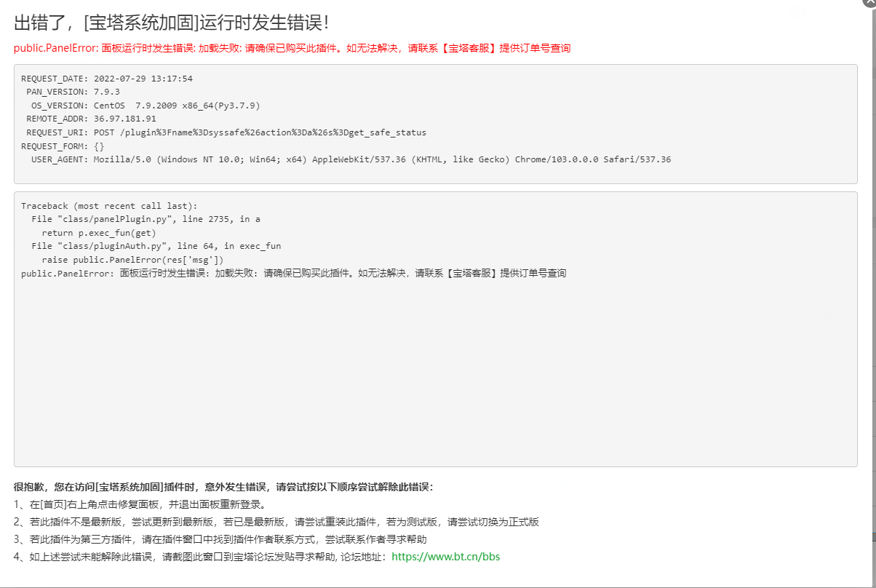
Task: Click step 1 about 修复面板 repair panel
Action: [140, 504]
